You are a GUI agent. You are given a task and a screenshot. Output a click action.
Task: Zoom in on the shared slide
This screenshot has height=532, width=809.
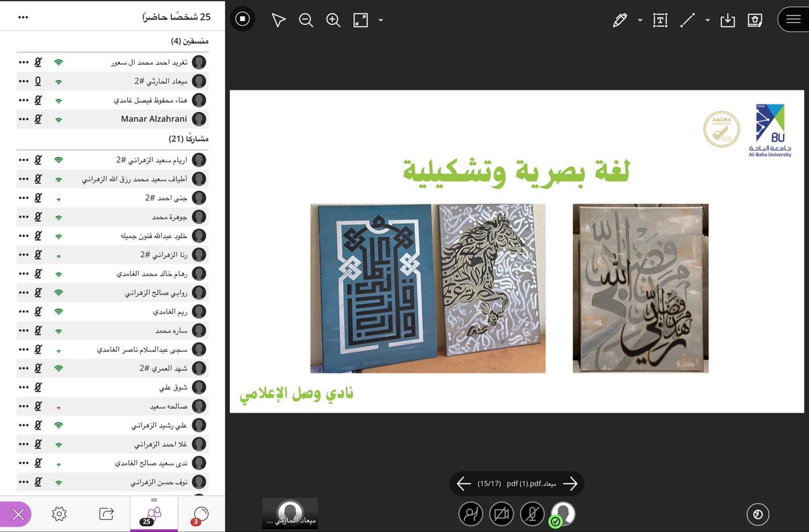(x=333, y=20)
